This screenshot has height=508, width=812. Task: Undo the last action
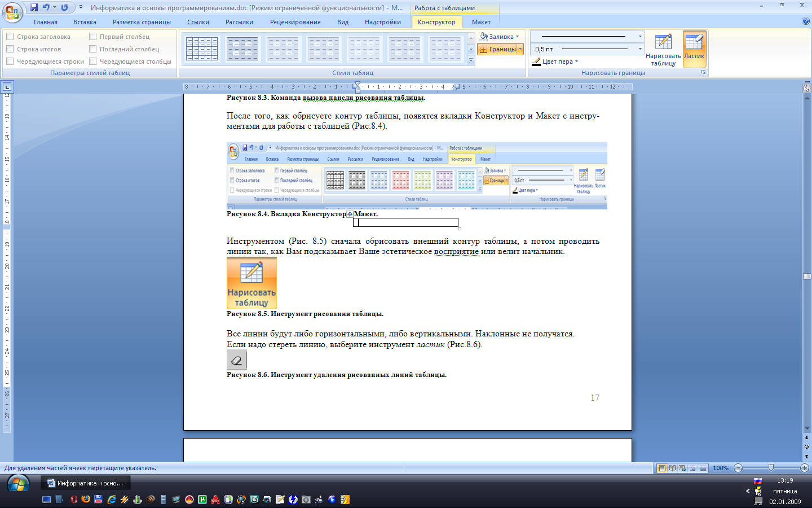[x=46, y=7]
